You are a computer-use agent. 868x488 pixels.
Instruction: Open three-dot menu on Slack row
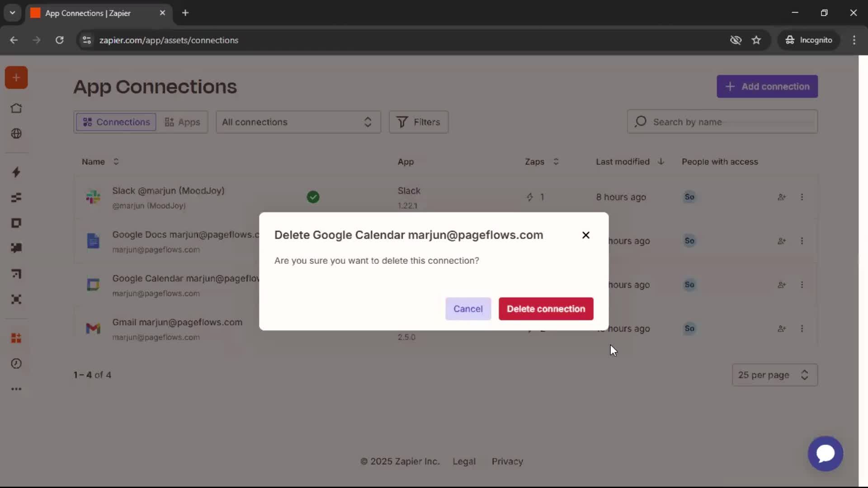point(802,197)
